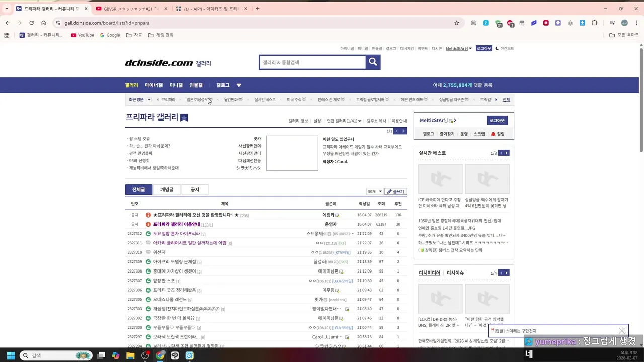Click the 로그아웃 button in the user box
644x362 pixels.
point(497,120)
